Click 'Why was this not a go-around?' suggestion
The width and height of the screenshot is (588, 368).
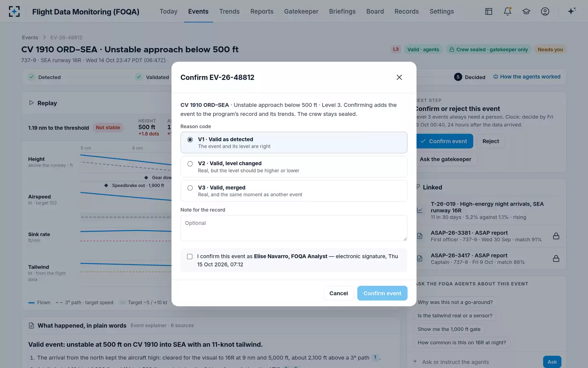pyautogui.click(x=455, y=303)
